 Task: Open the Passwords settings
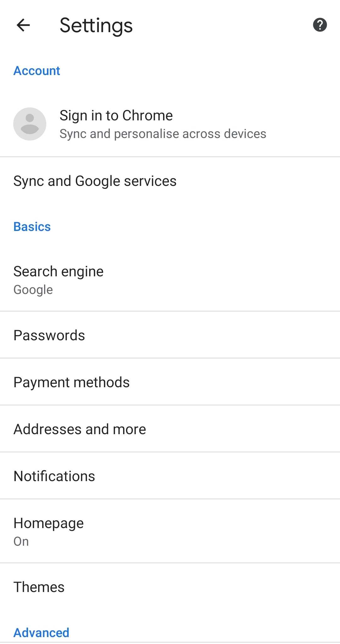click(49, 335)
